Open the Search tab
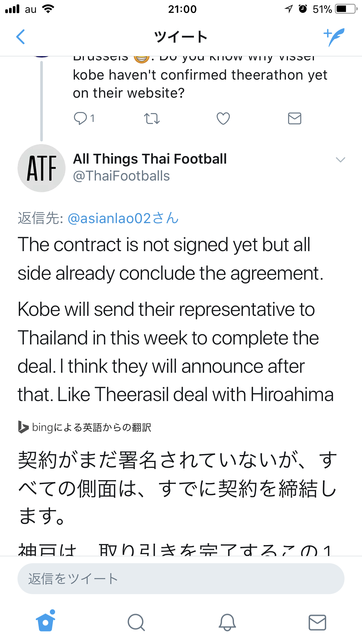Image resolution: width=362 pixels, height=644 pixels. pyautogui.click(x=136, y=622)
